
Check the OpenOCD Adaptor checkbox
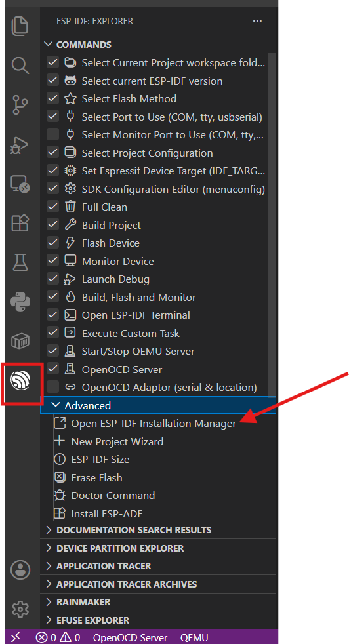pyautogui.click(x=52, y=387)
